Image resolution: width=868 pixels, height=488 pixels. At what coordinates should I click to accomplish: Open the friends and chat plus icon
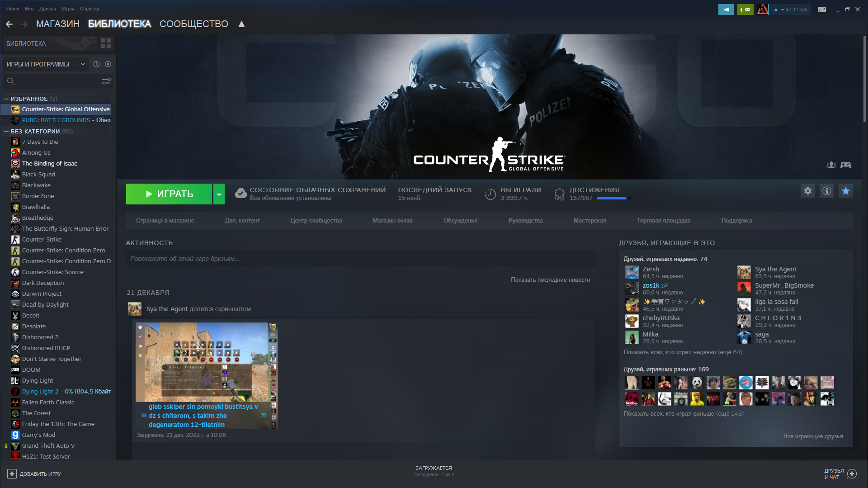pos(852,474)
